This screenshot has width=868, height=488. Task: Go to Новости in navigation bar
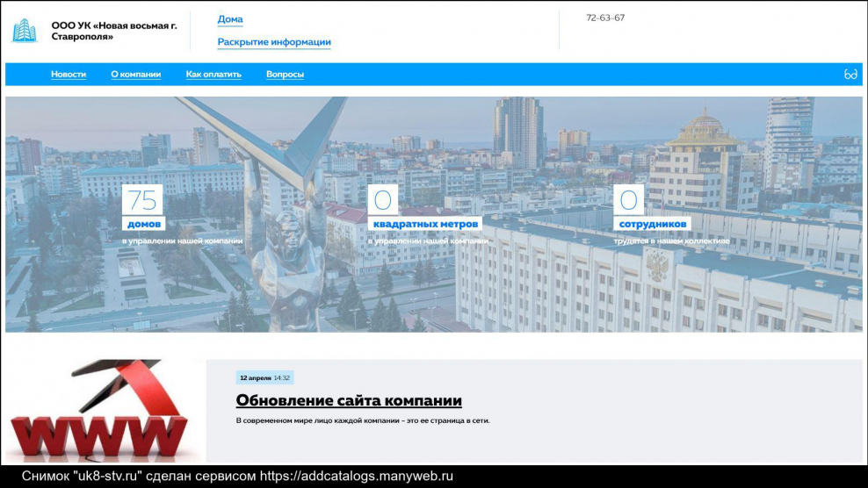(69, 75)
